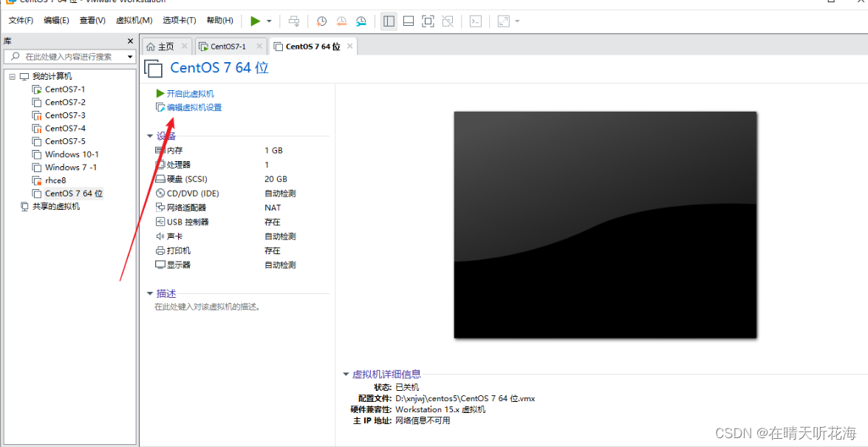Click the library search input field
The height and width of the screenshot is (447, 868).
point(69,56)
